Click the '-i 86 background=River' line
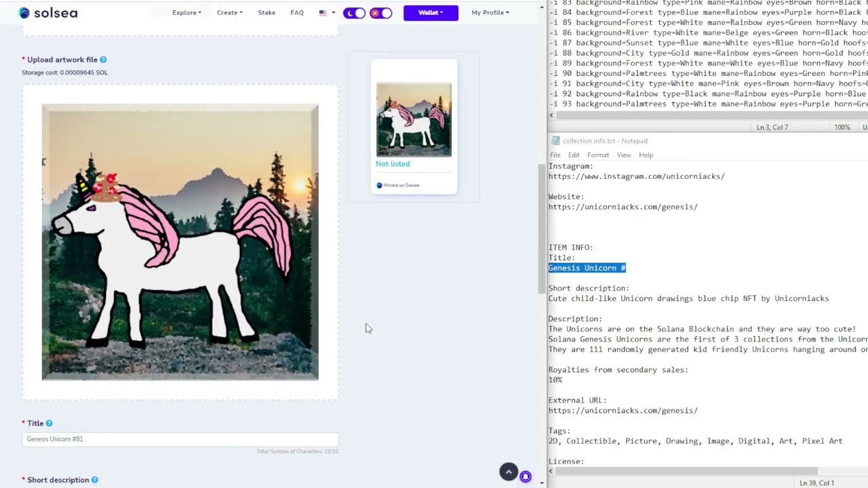The height and width of the screenshot is (488, 868). [708, 33]
